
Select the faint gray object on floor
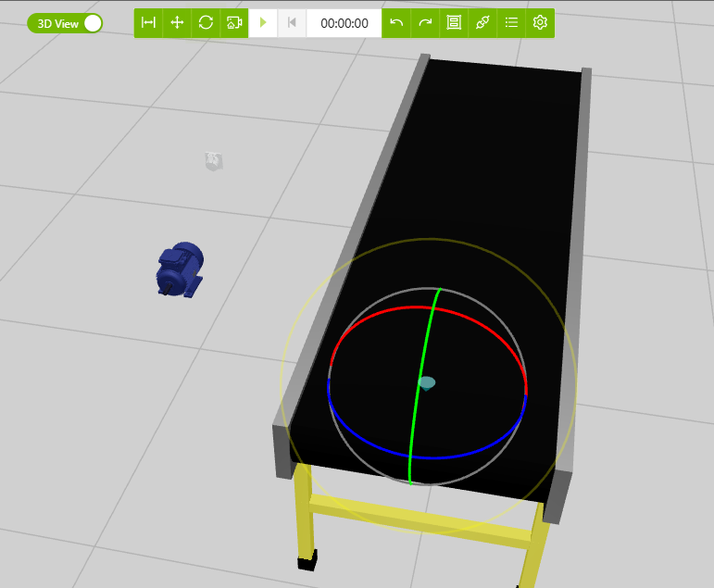point(214,161)
